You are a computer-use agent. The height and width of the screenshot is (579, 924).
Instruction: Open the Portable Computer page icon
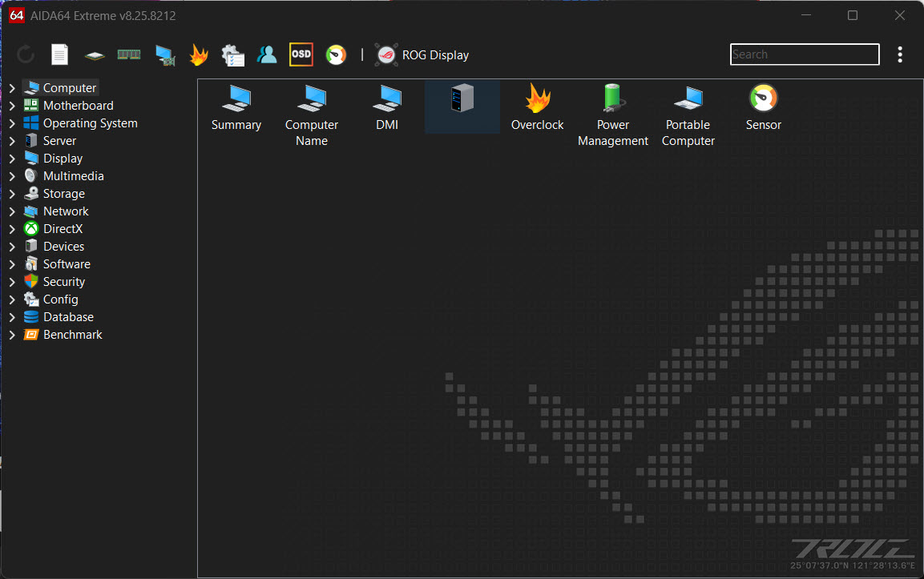click(x=688, y=99)
